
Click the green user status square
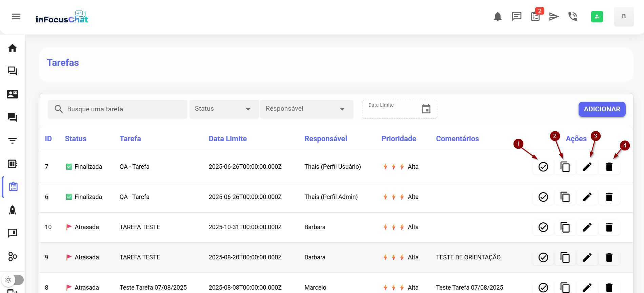597,17
